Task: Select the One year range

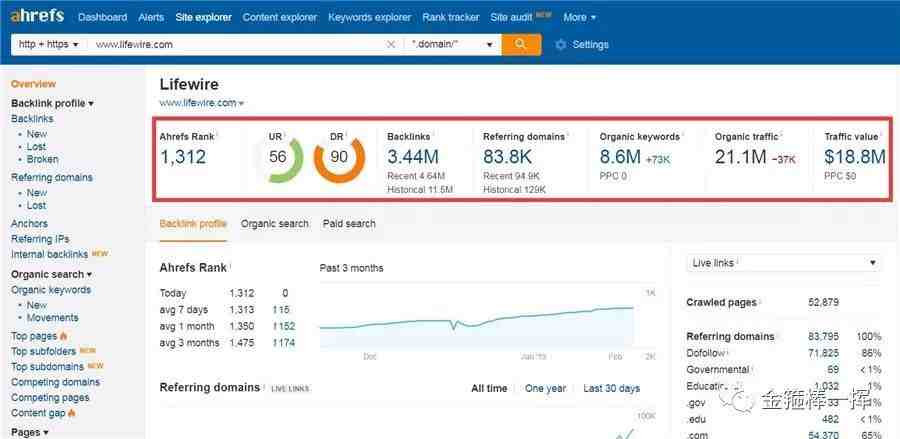Action: (x=545, y=389)
